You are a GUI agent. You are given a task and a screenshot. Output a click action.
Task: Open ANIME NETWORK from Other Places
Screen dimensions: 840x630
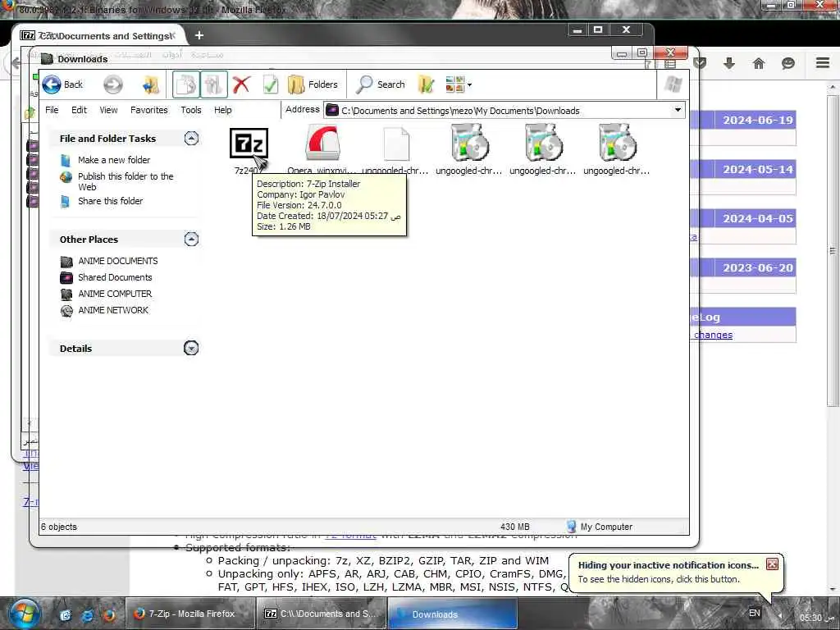coord(113,310)
